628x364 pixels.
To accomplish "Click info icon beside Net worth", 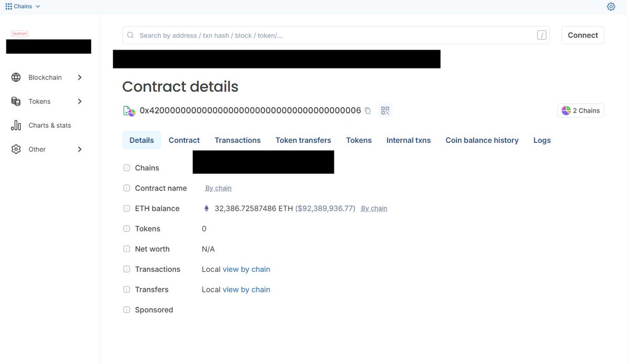I will (x=127, y=249).
